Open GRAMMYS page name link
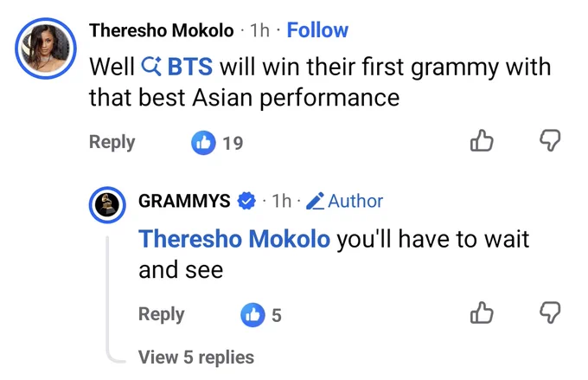 (x=184, y=201)
